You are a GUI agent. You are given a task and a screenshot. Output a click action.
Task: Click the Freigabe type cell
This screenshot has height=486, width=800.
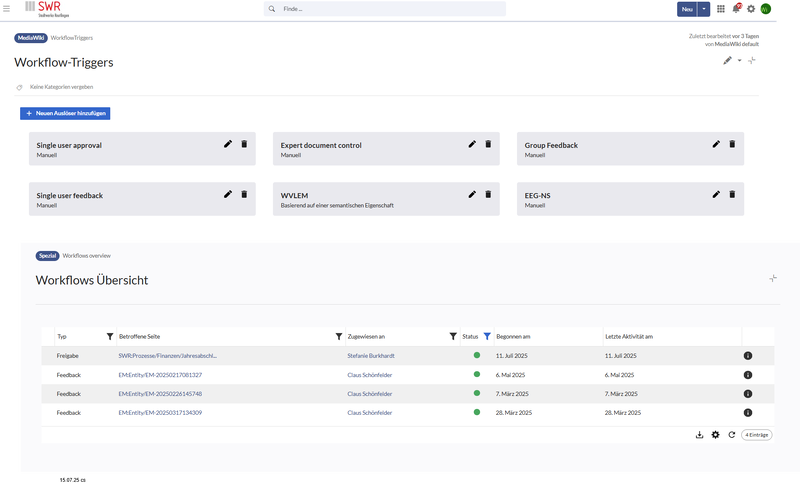67,356
